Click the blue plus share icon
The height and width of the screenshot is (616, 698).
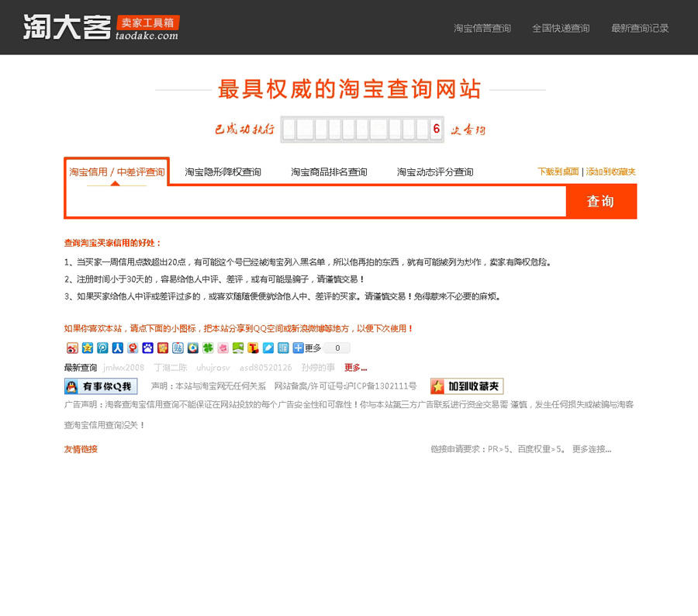[299, 348]
